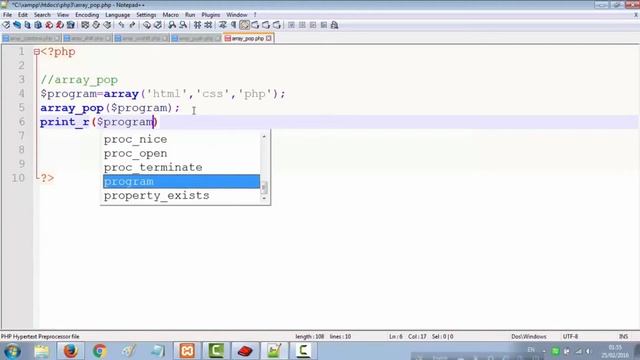Open the Settings menu
This screenshot has height=360, width=640.
point(146,15)
